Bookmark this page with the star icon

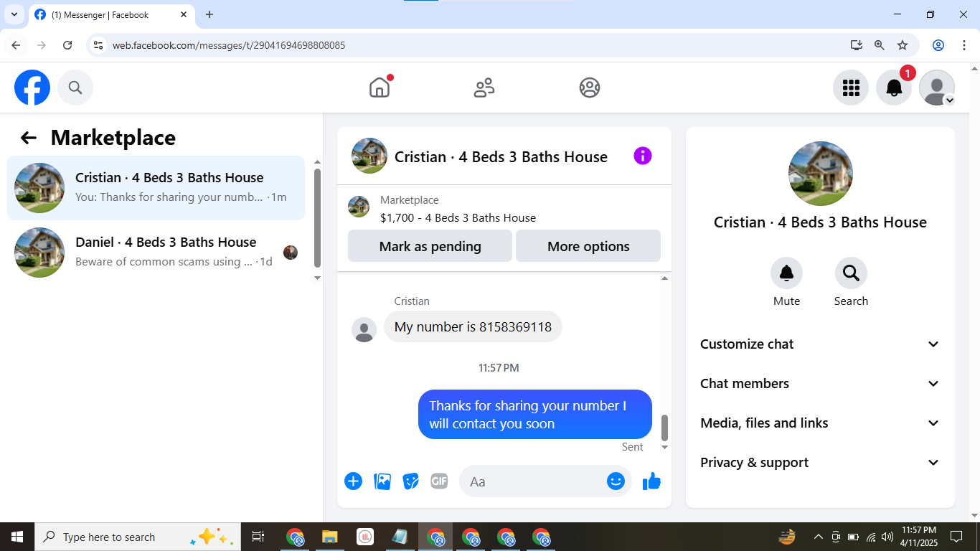(x=903, y=45)
